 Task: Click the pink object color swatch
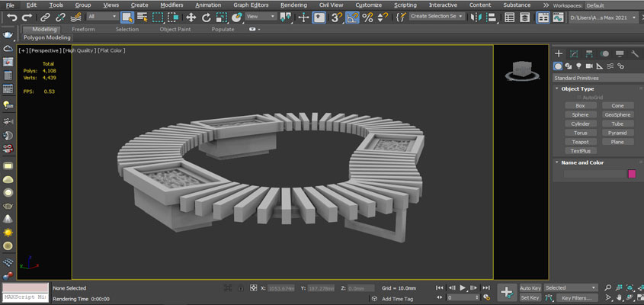coord(632,174)
